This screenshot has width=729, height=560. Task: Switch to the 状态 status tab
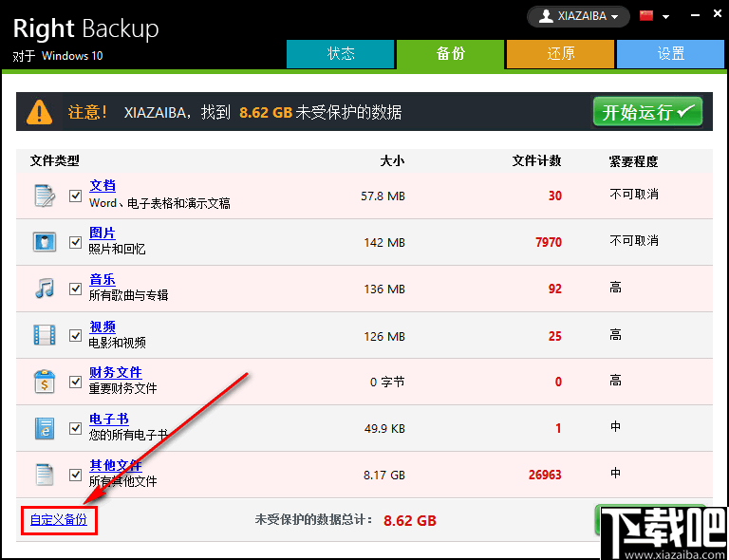[341, 54]
